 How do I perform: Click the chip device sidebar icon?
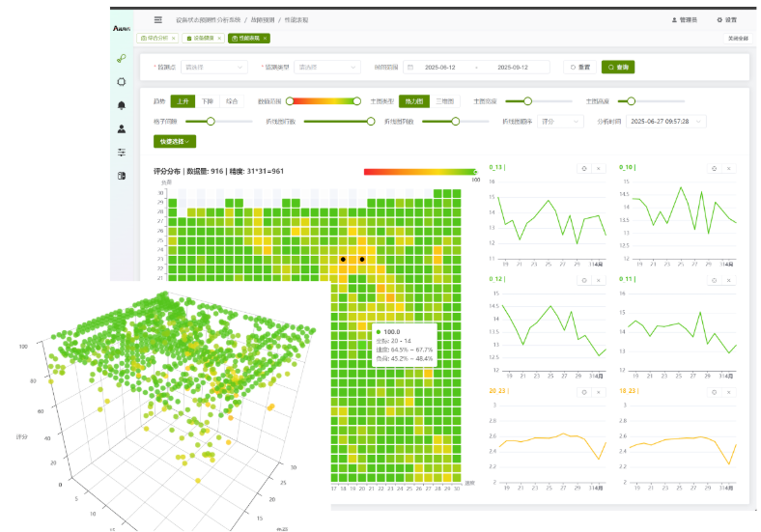(122, 82)
